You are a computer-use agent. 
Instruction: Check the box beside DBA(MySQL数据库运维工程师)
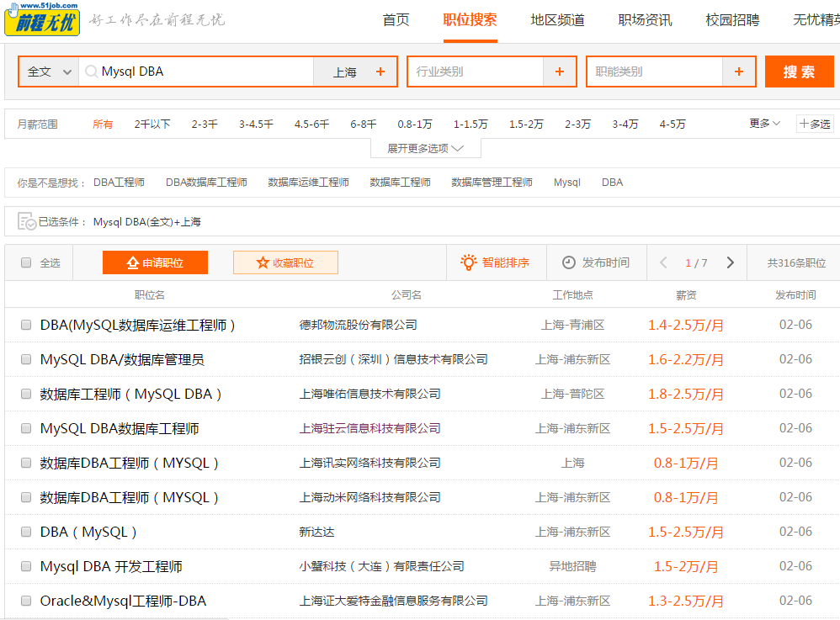click(x=25, y=324)
